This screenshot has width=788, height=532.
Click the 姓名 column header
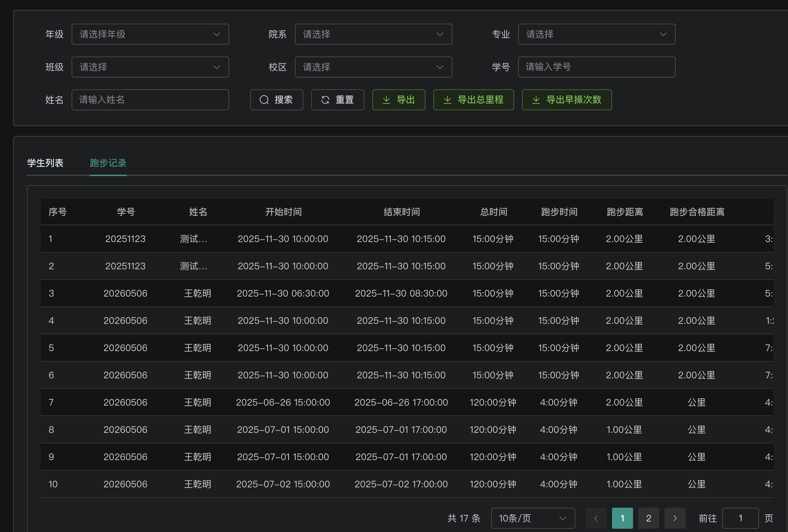click(198, 212)
